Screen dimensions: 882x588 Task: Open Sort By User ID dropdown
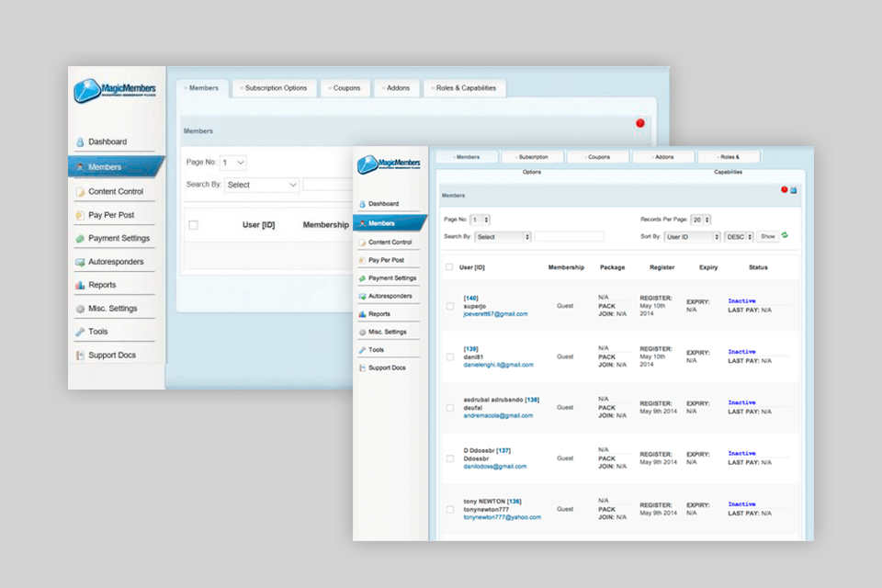[693, 237]
